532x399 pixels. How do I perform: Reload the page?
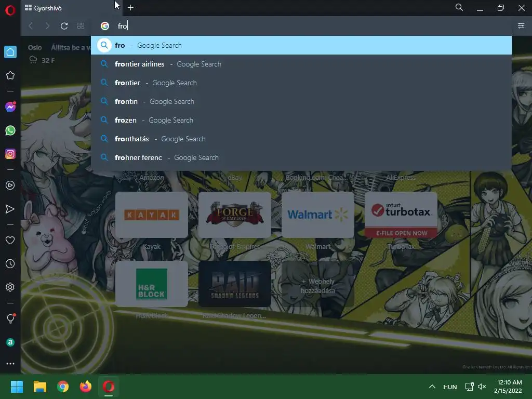click(x=64, y=26)
